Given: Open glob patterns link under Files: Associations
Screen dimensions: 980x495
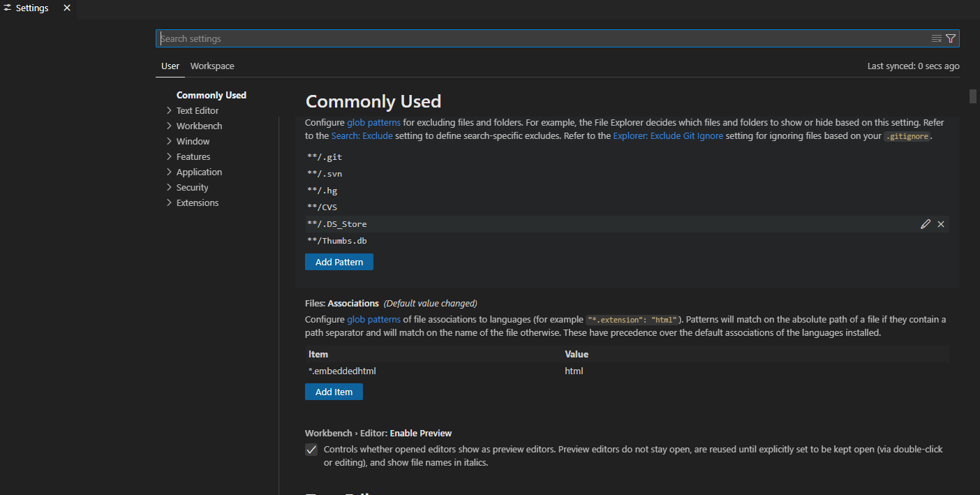Looking at the screenshot, I should 373,319.
